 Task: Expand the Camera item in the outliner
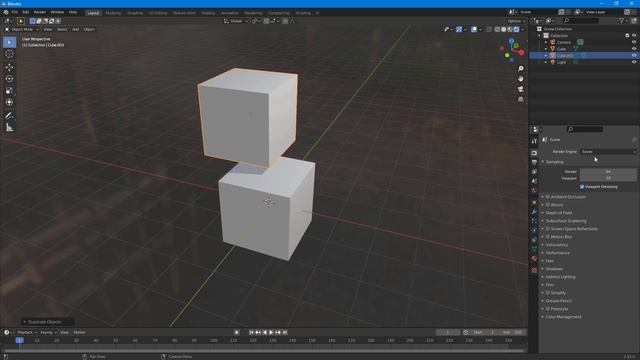[546, 42]
